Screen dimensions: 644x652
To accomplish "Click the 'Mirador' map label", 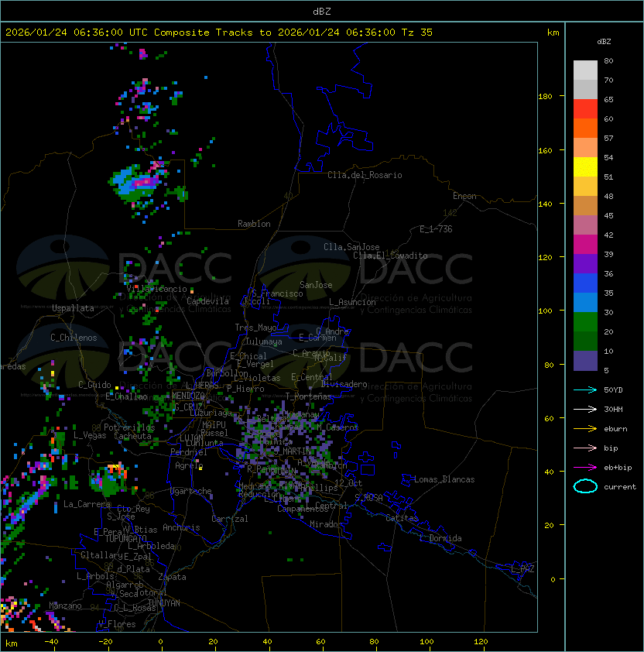I will [x=326, y=524].
